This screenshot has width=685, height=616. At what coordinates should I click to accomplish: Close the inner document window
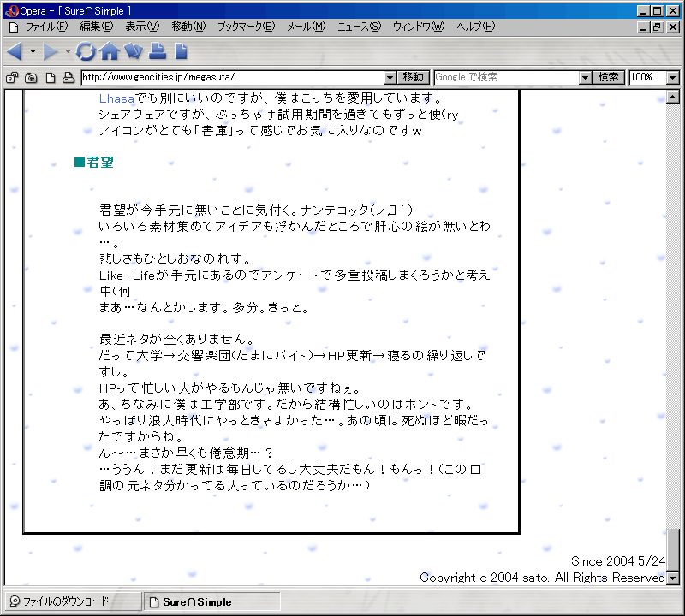pos(673,27)
